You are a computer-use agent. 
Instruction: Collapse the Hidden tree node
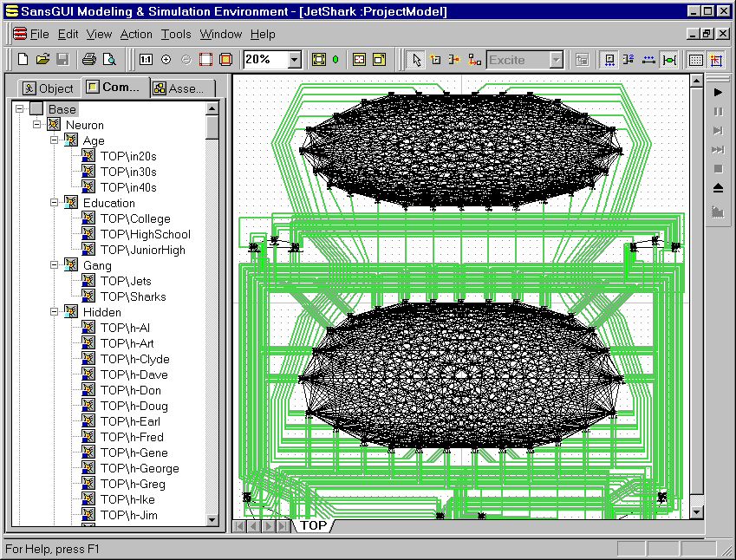coord(54,312)
